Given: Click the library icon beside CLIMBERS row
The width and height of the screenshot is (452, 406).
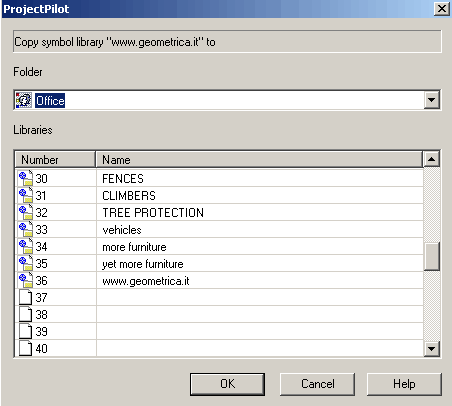Looking at the screenshot, I should point(26,195).
